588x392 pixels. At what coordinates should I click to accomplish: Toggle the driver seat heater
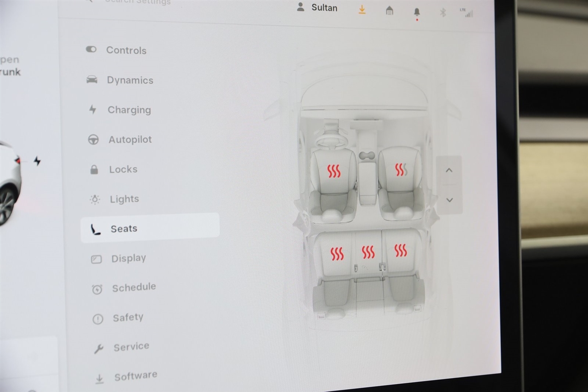tap(334, 171)
